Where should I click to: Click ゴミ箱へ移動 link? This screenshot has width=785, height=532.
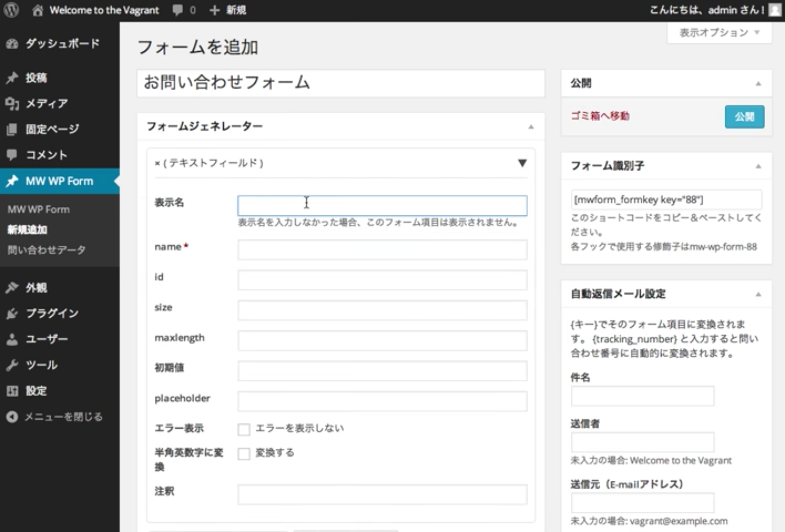[600, 116]
